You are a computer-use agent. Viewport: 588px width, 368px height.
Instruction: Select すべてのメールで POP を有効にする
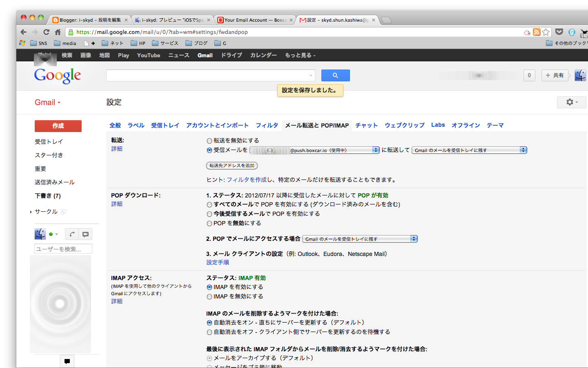tap(209, 204)
